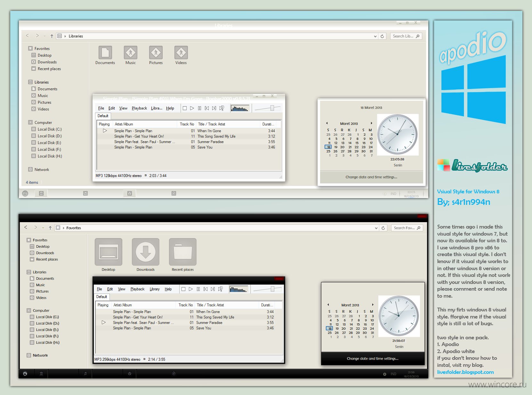Image resolution: width=532 pixels, height=395 pixels.
Task: Click Previous track button in top foobar2000
Action: [x=207, y=108]
